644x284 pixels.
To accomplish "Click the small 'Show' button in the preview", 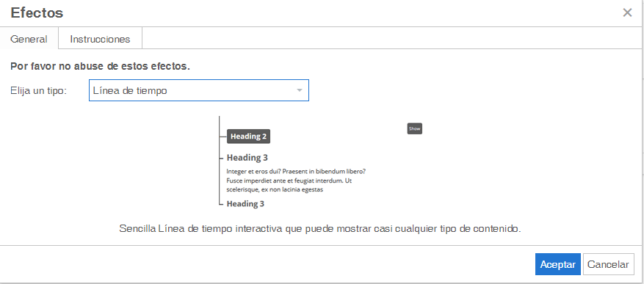I will pos(414,128).
